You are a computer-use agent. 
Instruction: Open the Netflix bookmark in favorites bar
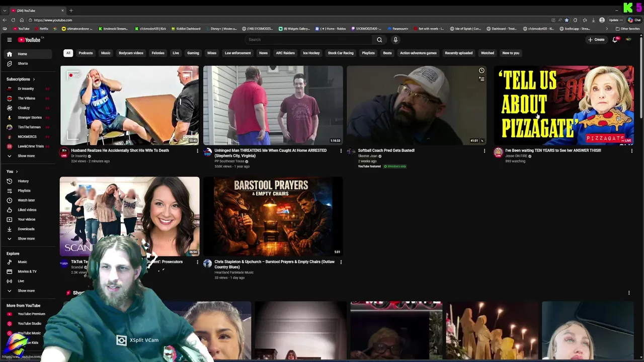coord(41,29)
